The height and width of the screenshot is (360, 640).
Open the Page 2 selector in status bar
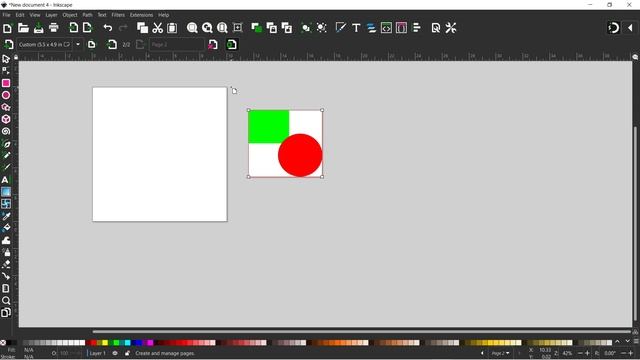(x=500, y=353)
